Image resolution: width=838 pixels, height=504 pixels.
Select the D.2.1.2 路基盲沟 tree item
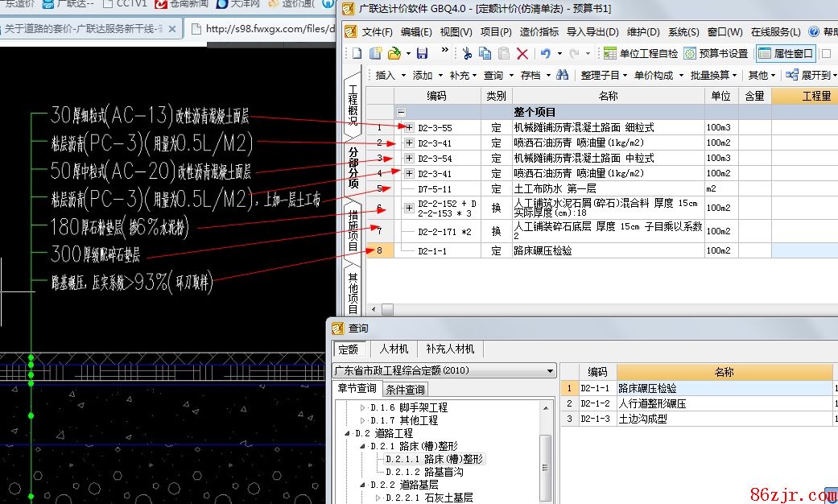424,472
